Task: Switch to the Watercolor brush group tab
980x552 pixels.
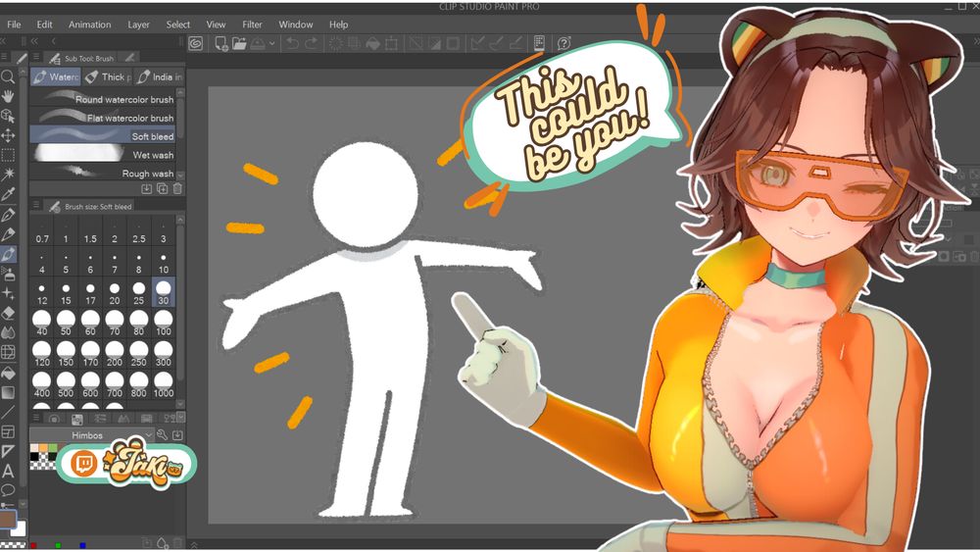Action: tap(56, 76)
